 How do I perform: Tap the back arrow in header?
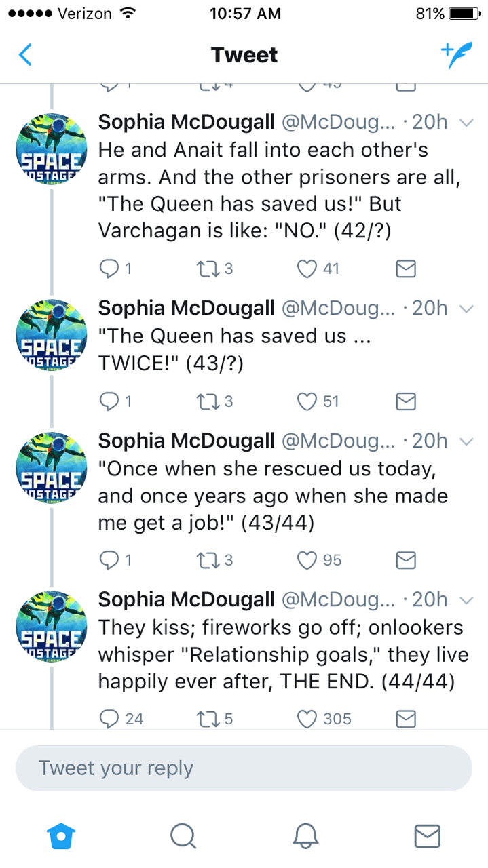[x=25, y=55]
